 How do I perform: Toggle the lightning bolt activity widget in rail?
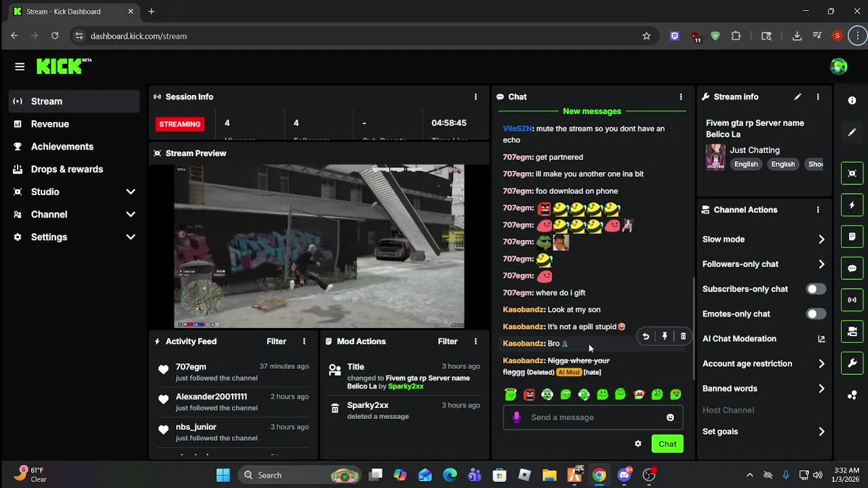852,205
